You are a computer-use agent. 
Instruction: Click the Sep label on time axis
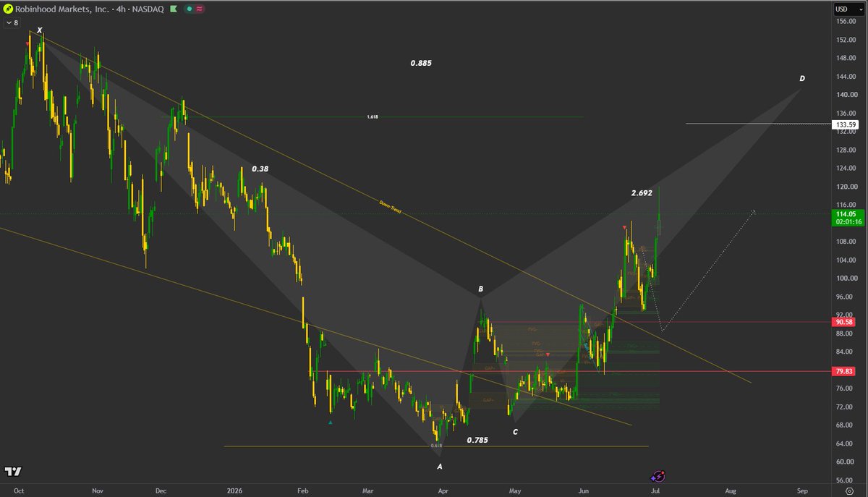pos(801,490)
